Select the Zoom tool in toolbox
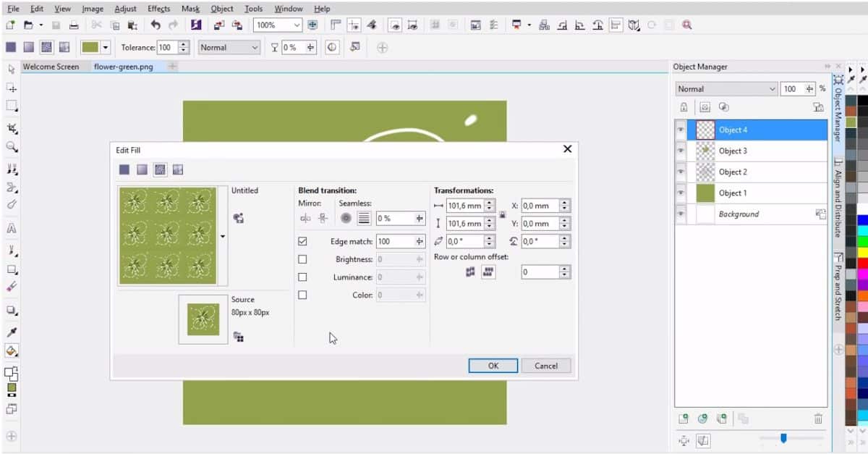This screenshot has height=454, width=868. pyautogui.click(x=12, y=147)
